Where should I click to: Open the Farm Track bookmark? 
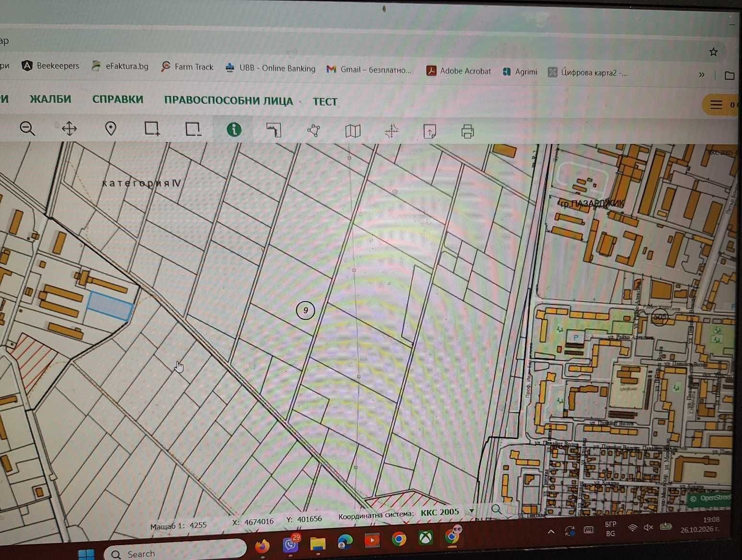tap(187, 67)
